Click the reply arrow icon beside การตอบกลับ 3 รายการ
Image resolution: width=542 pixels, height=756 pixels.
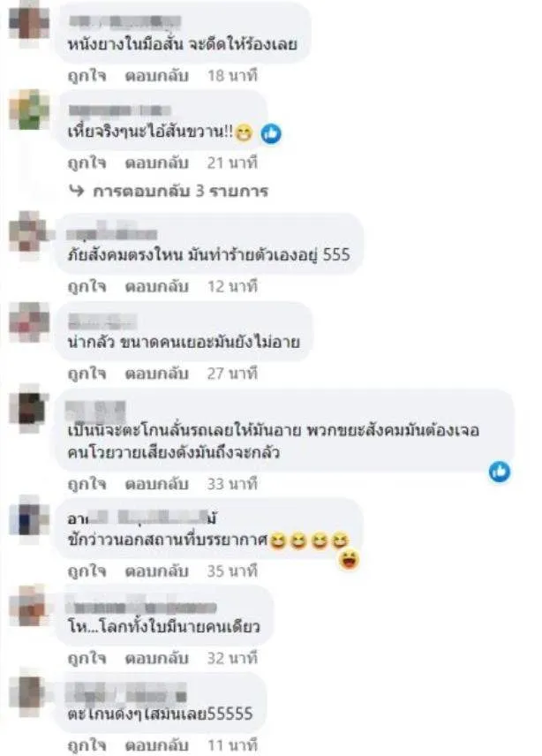[76, 191]
